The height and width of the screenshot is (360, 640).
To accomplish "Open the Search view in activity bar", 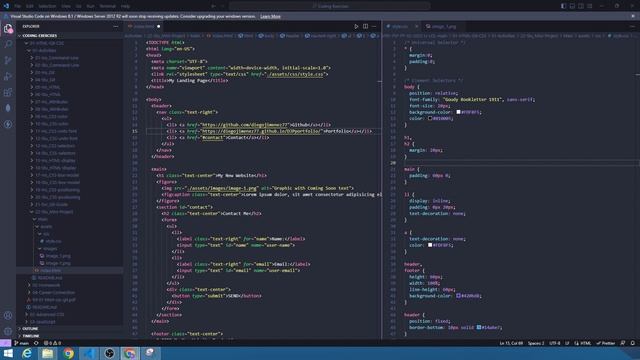I will tap(8, 44).
